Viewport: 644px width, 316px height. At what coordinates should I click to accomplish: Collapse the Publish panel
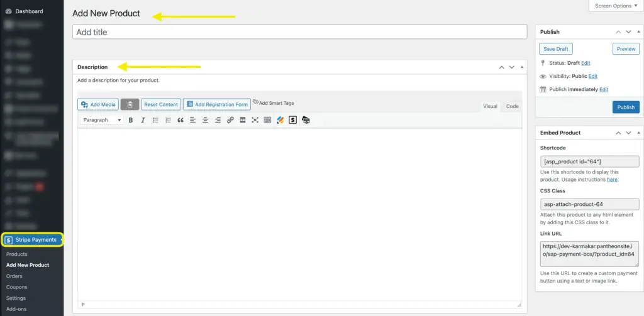point(638,31)
